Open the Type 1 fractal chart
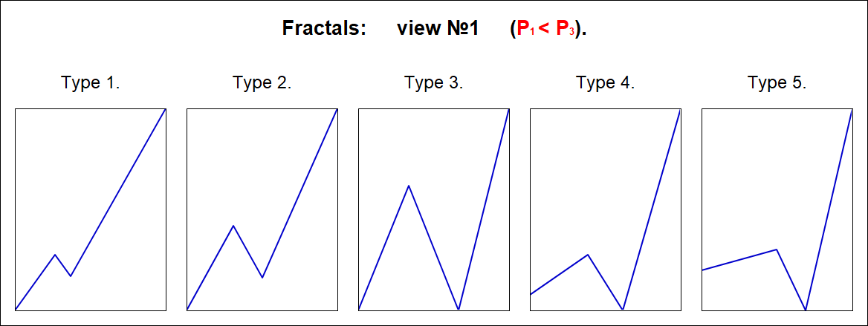 (x=90, y=209)
